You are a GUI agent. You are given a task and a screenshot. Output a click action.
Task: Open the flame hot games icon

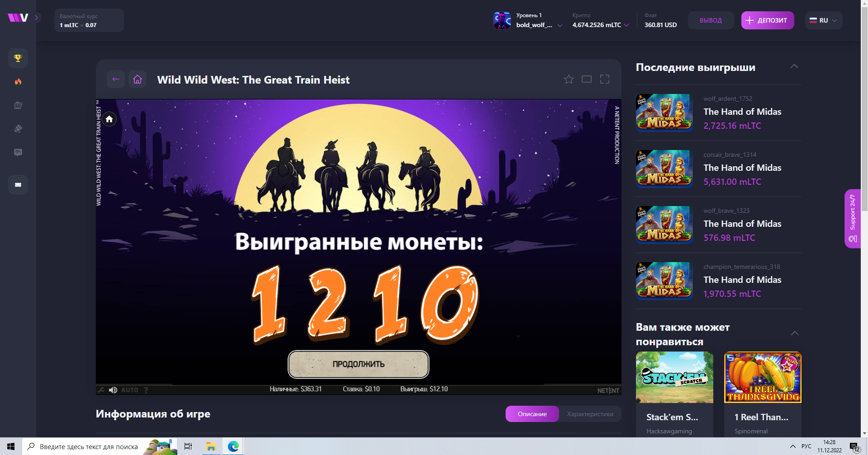coord(18,82)
